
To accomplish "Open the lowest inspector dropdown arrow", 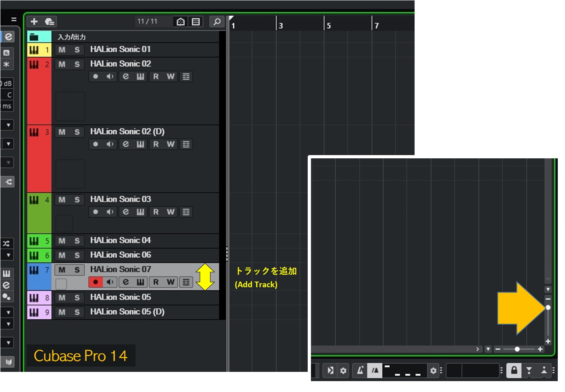I will tap(8, 343).
